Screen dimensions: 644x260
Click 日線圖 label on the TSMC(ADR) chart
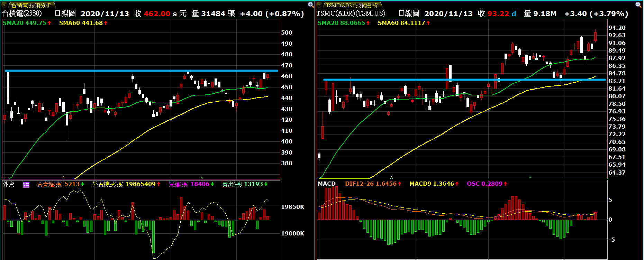click(x=409, y=13)
